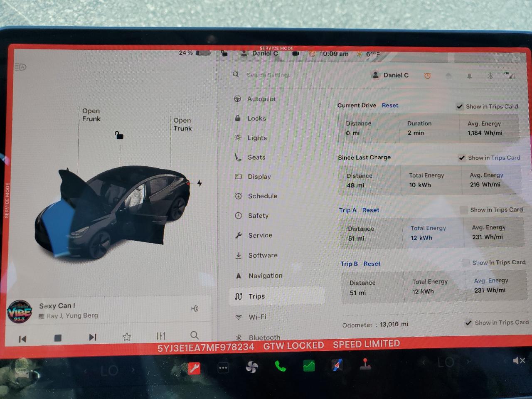The height and width of the screenshot is (399, 532).
Task: Reset Trip A
Action: point(370,210)
